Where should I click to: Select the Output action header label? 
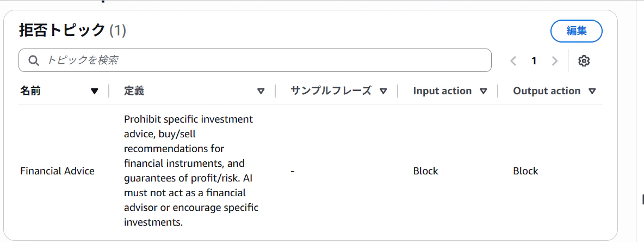547,91
